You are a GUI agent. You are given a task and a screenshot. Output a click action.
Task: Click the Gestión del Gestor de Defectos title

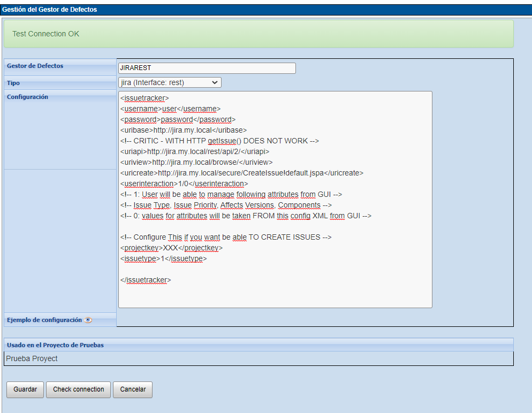coord(50,10)
